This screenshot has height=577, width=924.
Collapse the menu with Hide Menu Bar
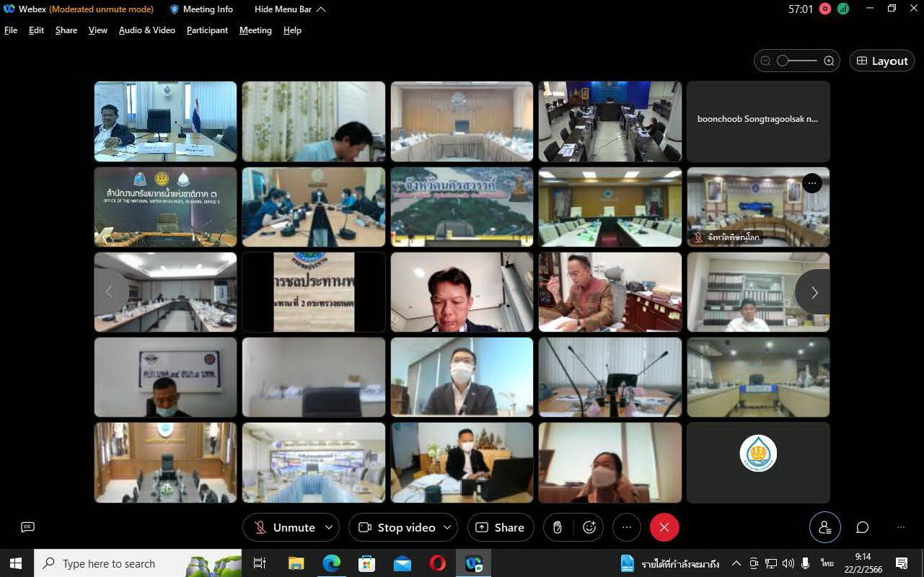(290, 9)
